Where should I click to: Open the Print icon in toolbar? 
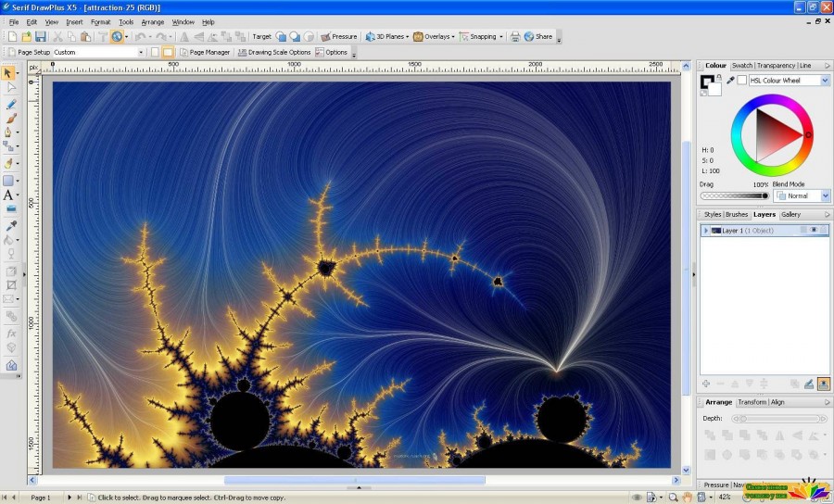click(515, 37)
